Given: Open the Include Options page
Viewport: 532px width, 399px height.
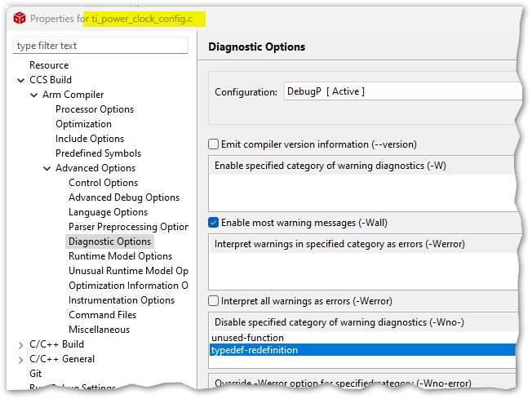Looking at the screenshot, I should point(90,139).
